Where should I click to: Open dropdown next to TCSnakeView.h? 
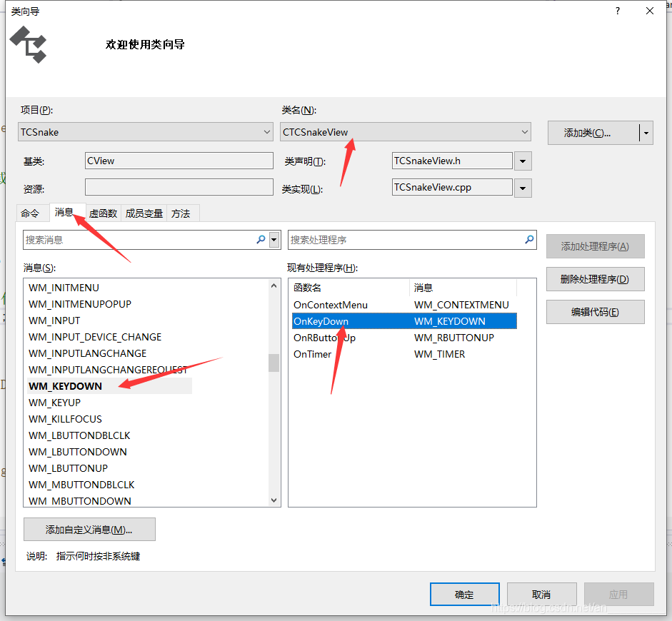(523, 161)
